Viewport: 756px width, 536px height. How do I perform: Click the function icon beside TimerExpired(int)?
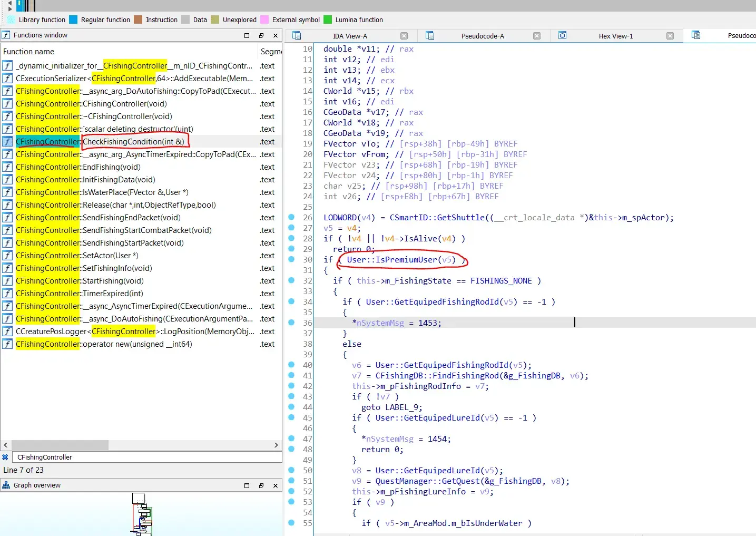click(7, 294)
